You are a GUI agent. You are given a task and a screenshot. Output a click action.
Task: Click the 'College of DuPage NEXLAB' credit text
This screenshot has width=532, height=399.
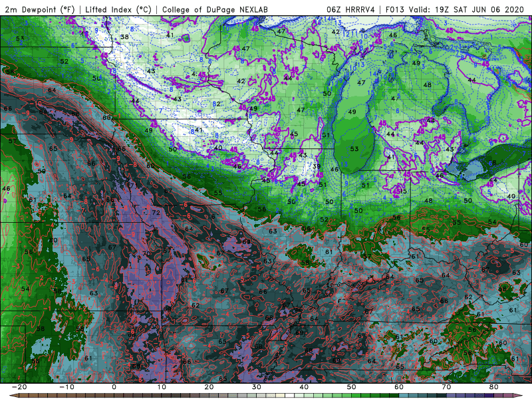(215, 9)
